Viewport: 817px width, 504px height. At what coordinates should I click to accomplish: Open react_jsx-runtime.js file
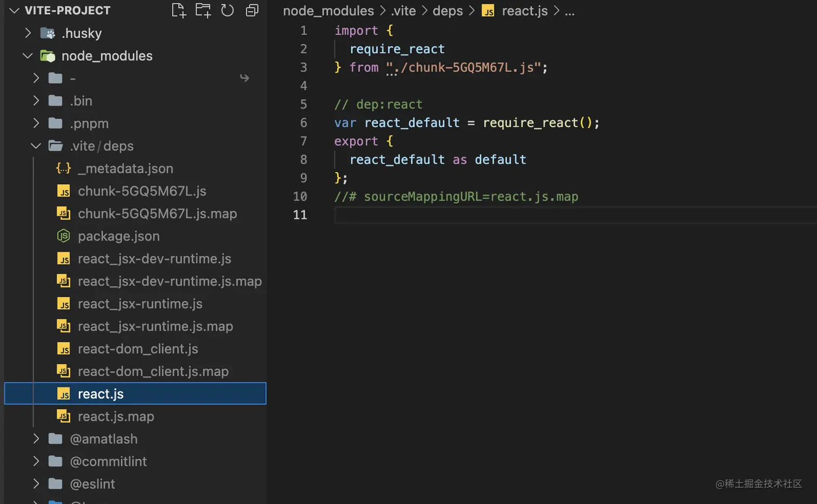140,304
